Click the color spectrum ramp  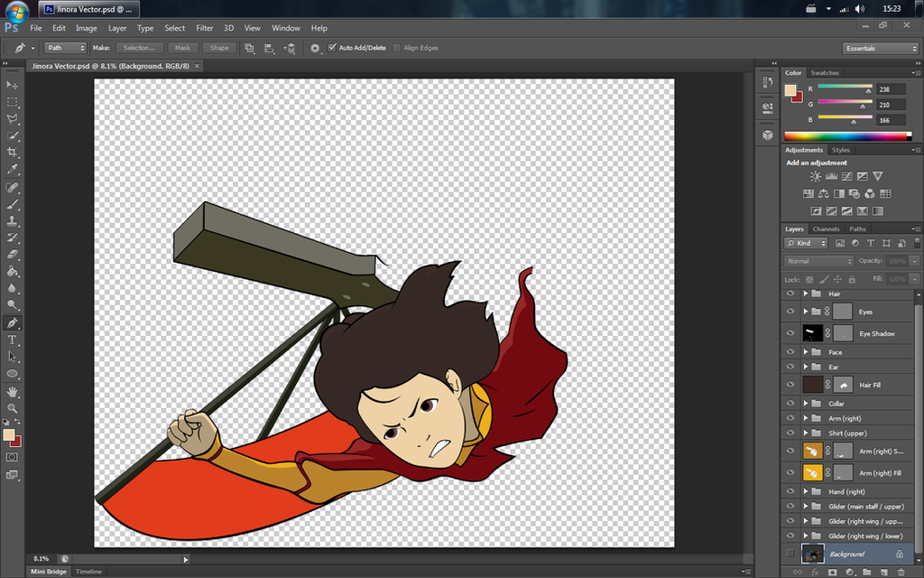pyautogui.click(x=845, y=137)
